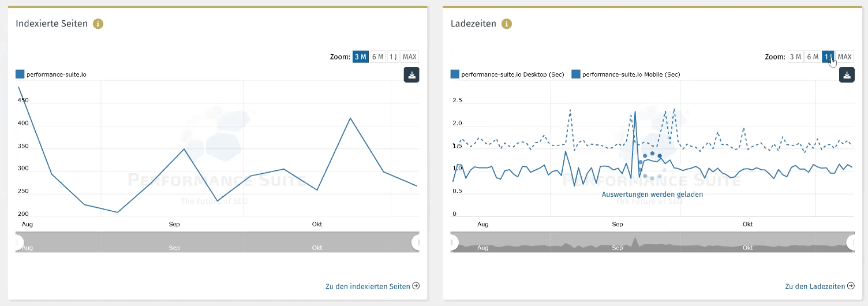This screenshot has width=868, height=306.
Task: Show MAX range for Ladezeiten chart
Action: (845, 57)
